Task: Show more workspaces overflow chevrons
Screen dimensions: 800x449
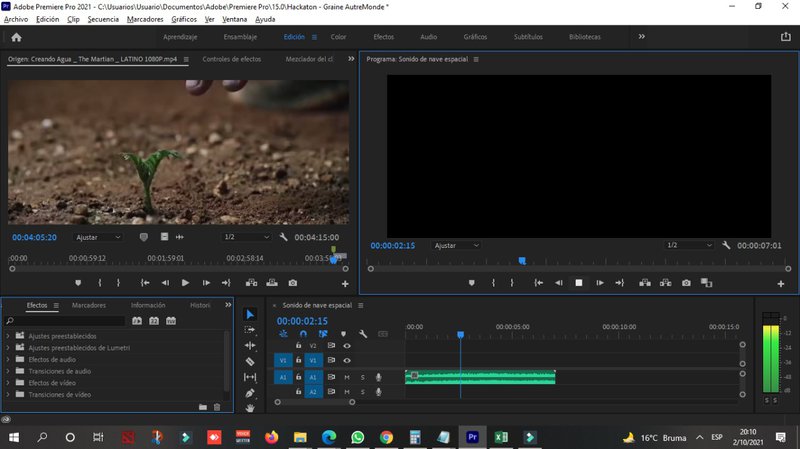Action: point(641,36)
